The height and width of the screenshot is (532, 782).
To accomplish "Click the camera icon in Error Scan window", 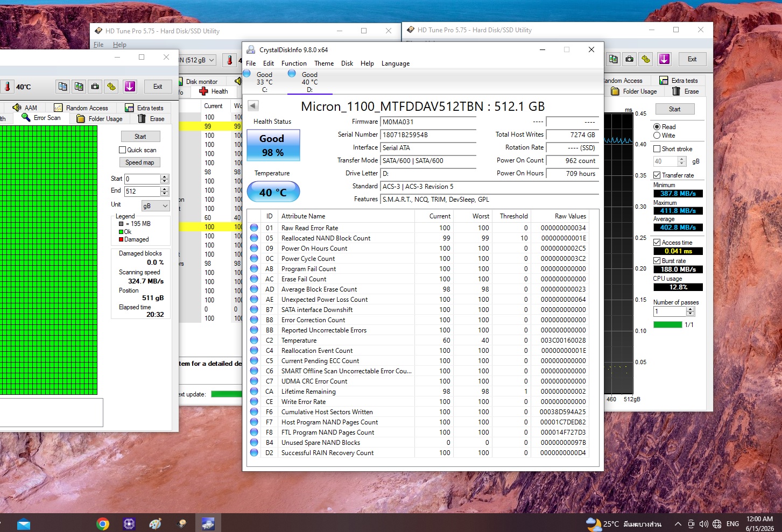I will coord(95,87).
